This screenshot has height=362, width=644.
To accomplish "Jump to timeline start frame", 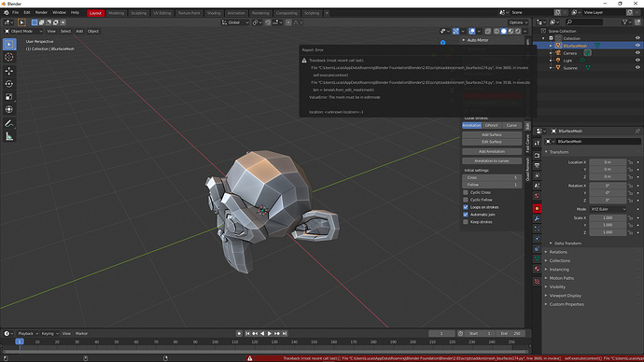I will (x=247, y=334).
